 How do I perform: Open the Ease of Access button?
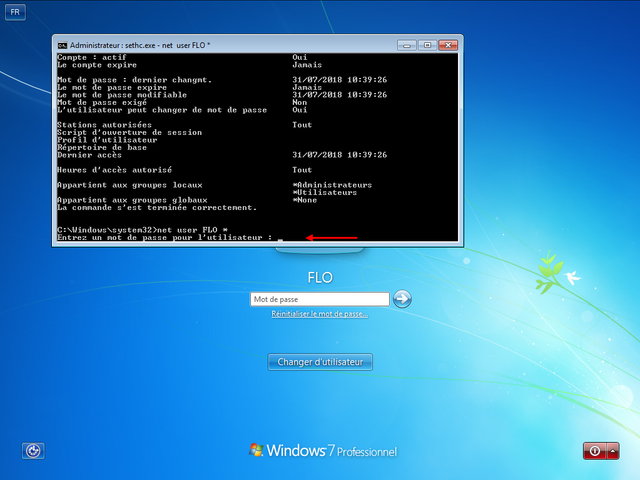point(33,451)
